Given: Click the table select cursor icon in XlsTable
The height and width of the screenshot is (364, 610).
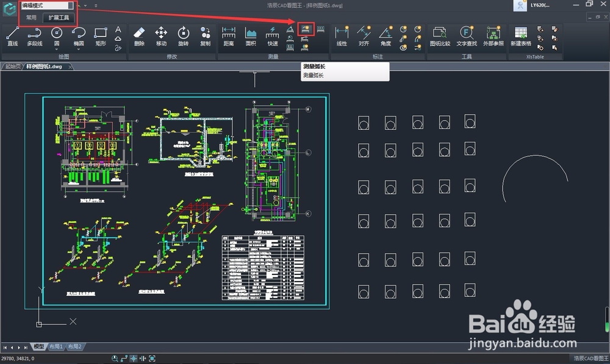Looking at the screenshot, I should (554, 48).
